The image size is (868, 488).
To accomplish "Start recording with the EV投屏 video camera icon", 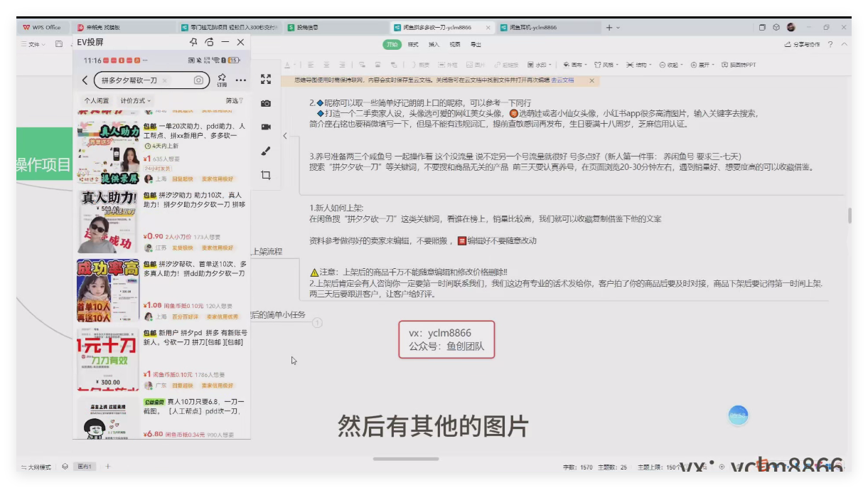I will [266, 127].
